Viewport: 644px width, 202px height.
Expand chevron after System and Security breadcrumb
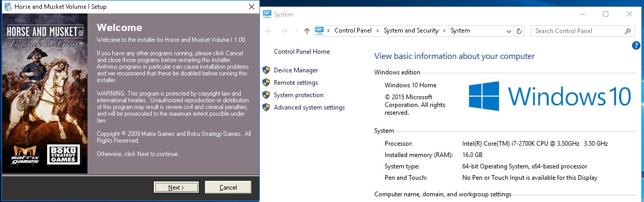[x=444, y=30]
